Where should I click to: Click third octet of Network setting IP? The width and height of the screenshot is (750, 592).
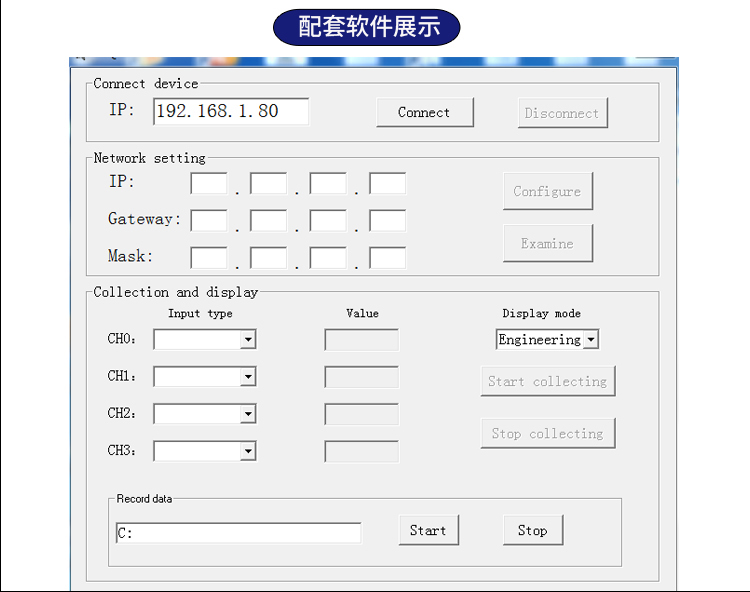click(x=328, y=184)
